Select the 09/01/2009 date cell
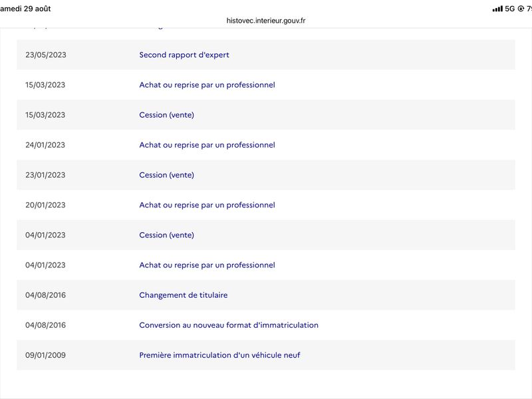Image resolution: width=532 pixels, height=399 pixels. tap(45, 355)
